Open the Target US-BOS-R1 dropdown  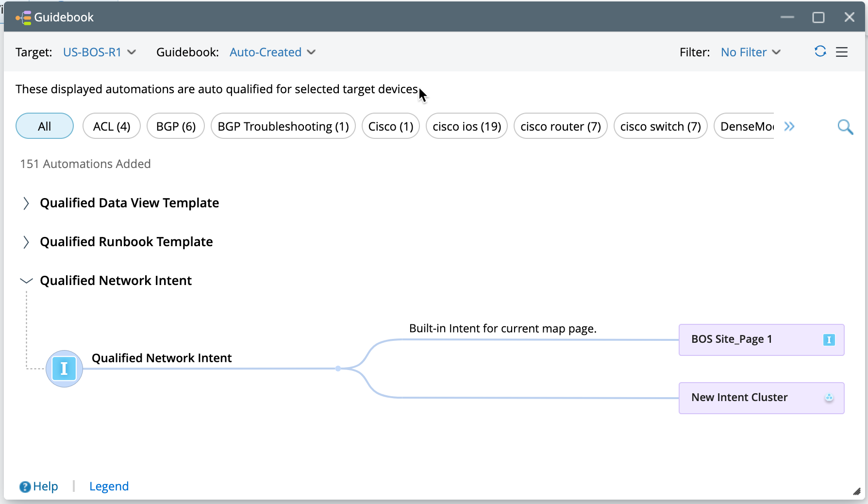coord(100,52)
